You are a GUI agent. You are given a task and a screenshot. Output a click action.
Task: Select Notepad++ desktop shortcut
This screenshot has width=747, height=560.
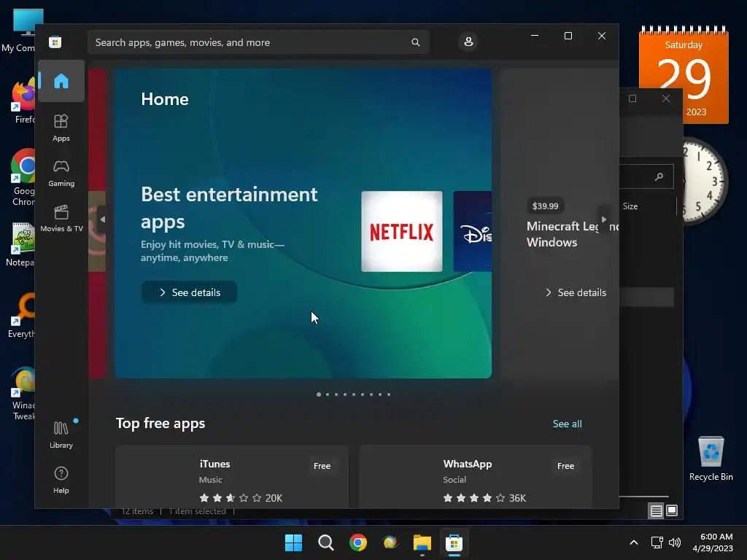[21, 245]
